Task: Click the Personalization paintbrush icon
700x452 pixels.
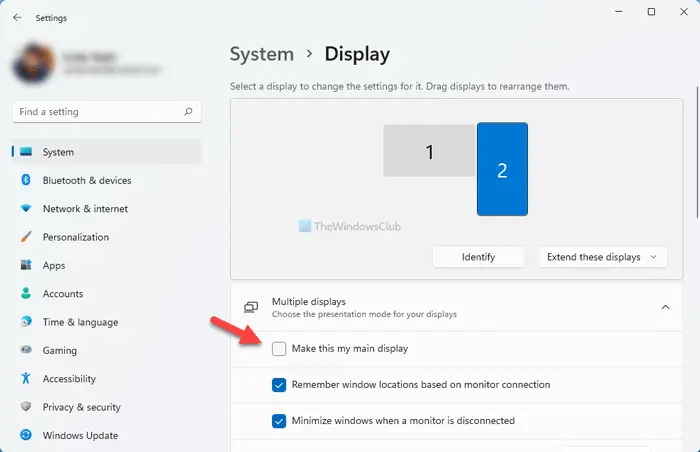Action: tap(26, 238)
